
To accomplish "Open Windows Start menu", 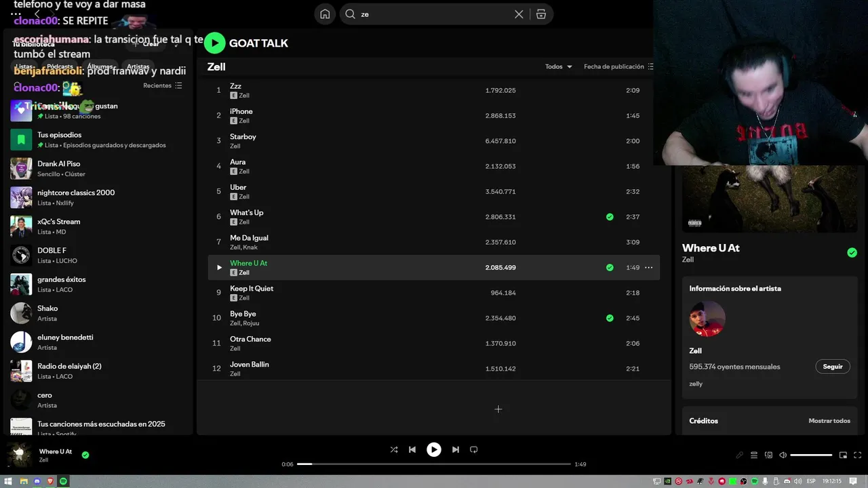I will (x=8, y=481).
